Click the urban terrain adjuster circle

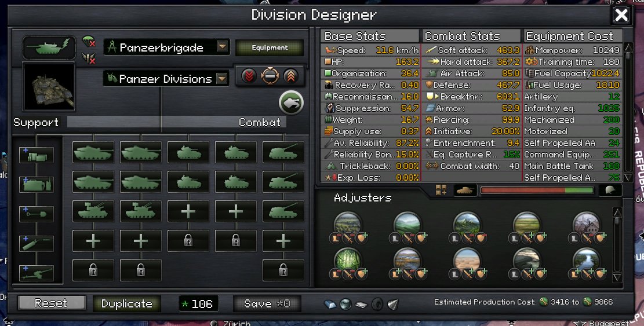[x=587, y=225]
